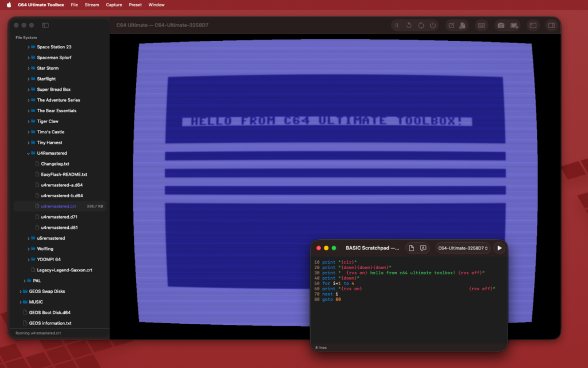Click the power off icon
Screen dimensions: 588x368
click(x=433, y=25)
